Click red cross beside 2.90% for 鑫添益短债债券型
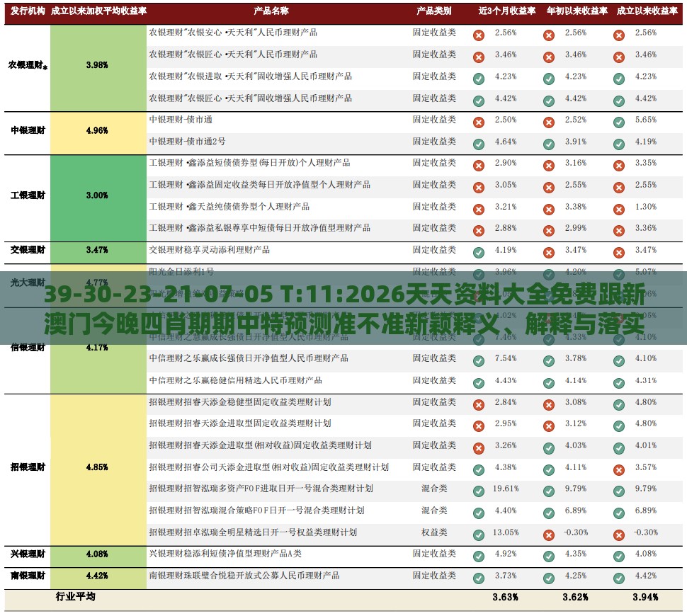 click(x=479, y=166)
